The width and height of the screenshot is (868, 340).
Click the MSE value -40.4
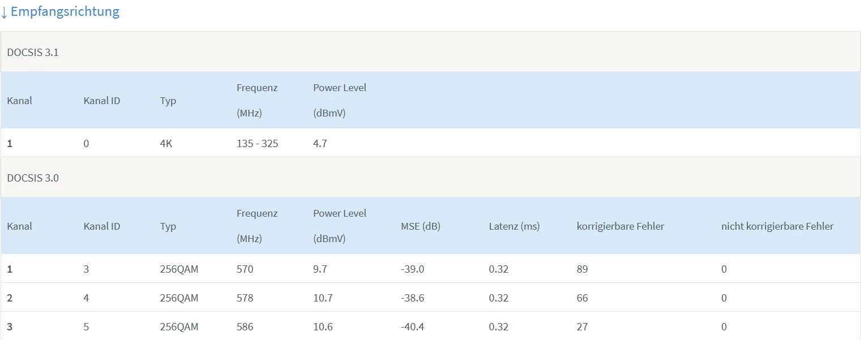(412, 327)
